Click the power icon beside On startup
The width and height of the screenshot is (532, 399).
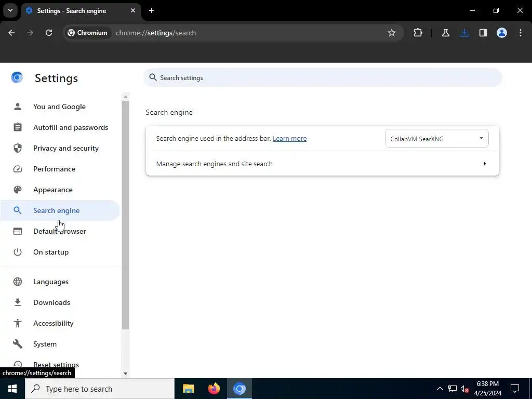point(18,252)
